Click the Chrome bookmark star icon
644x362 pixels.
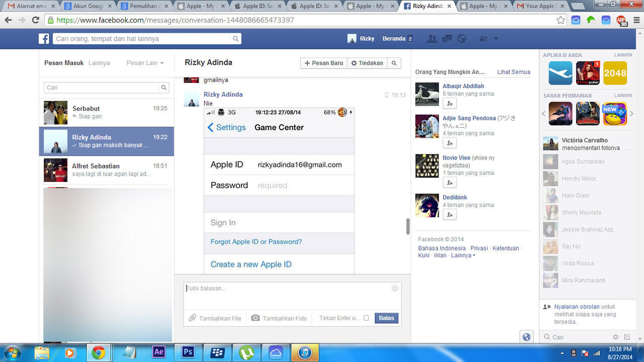[x=561, y=20]
